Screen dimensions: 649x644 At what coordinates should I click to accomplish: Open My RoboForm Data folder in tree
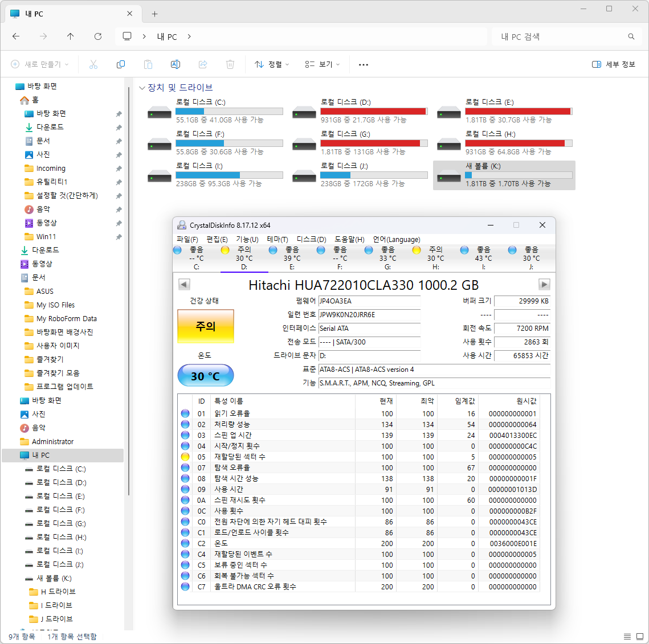[x=66, y=318]
